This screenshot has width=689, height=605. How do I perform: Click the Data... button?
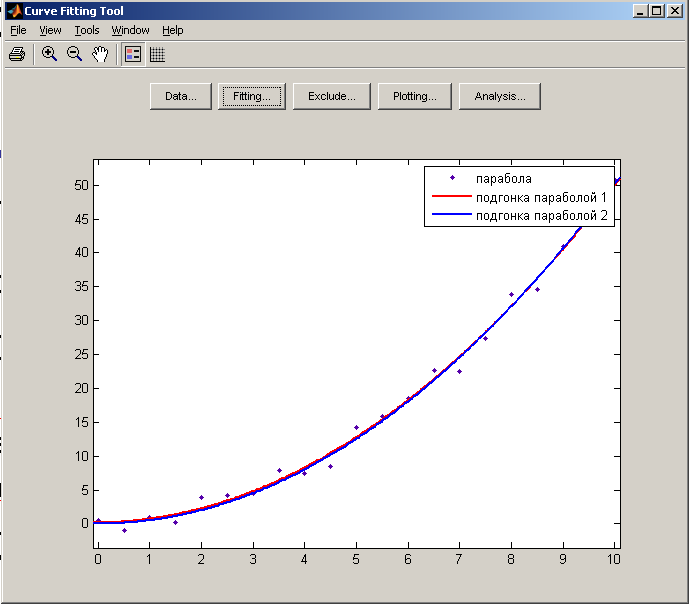tap(181, 96)
